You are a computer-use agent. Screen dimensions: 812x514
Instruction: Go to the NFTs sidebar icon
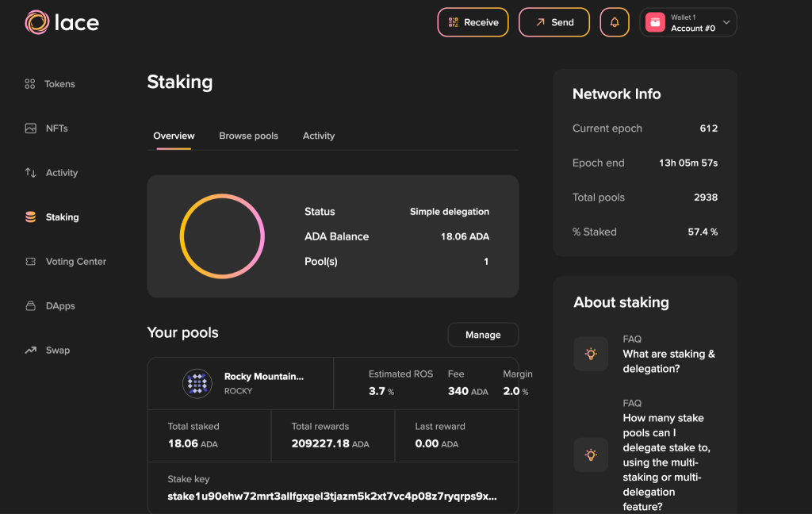tap(30, 128)
